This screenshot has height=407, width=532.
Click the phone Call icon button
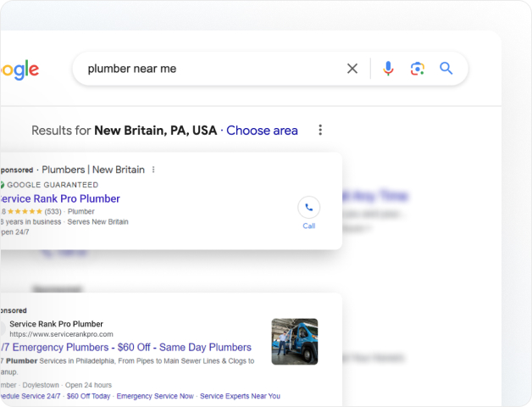coord(308,207)
